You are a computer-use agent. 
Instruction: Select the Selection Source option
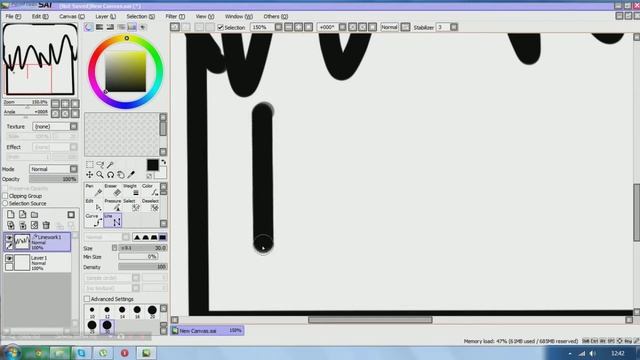point(5,203)
